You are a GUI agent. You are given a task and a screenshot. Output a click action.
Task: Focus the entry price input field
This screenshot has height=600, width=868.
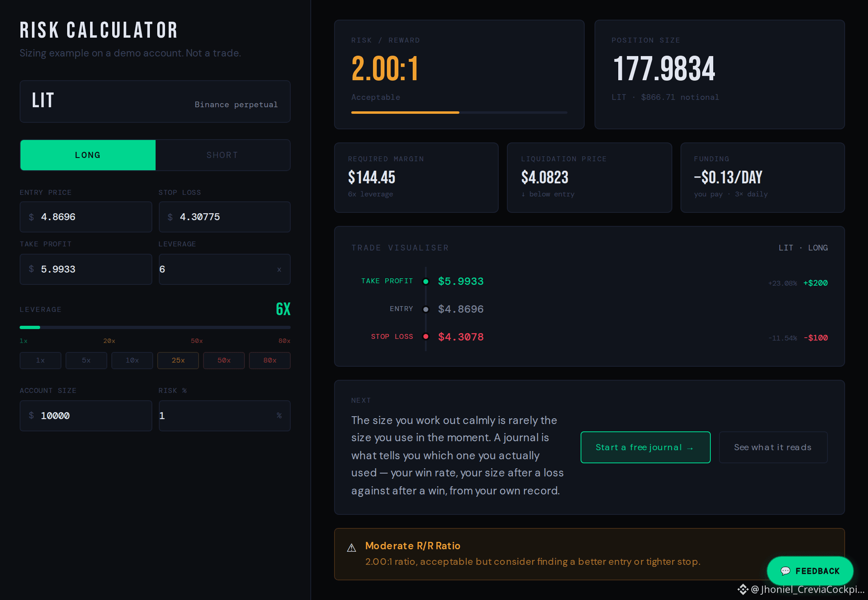86,217
